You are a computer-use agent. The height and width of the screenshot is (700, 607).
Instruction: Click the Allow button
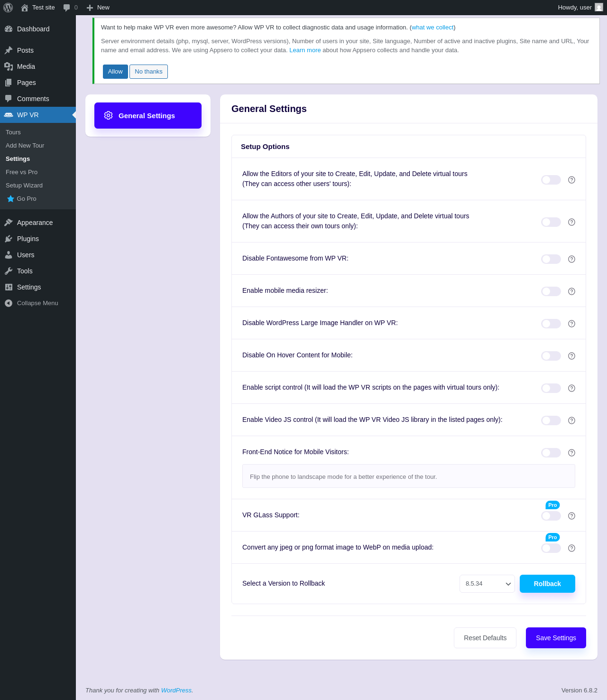[115, 72]
